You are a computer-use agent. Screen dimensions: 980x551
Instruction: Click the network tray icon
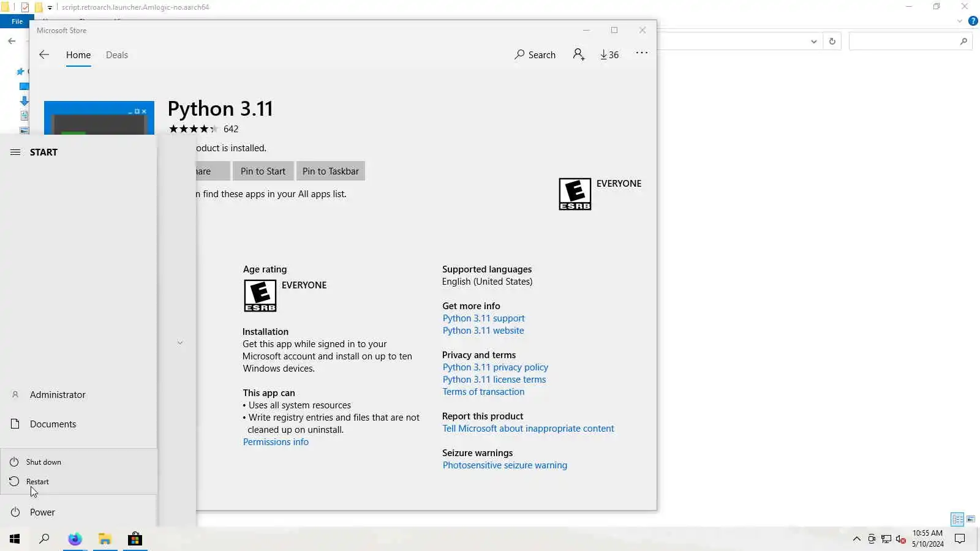[x=886, y=539]
